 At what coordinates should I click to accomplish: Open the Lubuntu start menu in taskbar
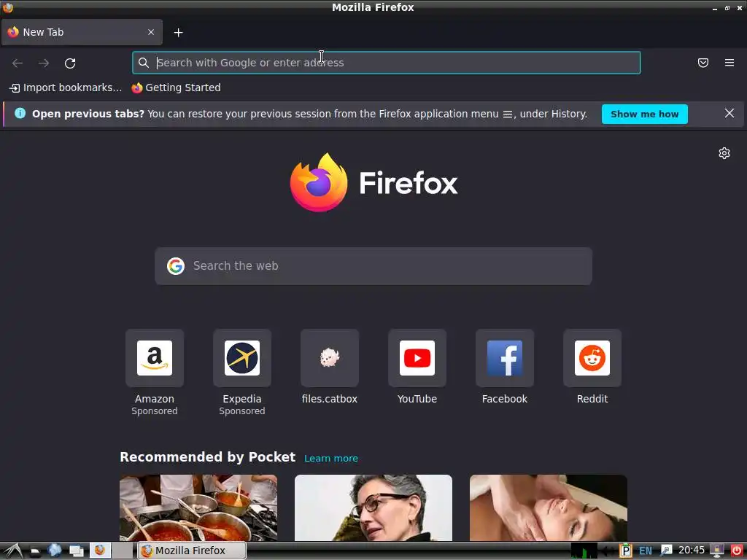coord(13,551)
